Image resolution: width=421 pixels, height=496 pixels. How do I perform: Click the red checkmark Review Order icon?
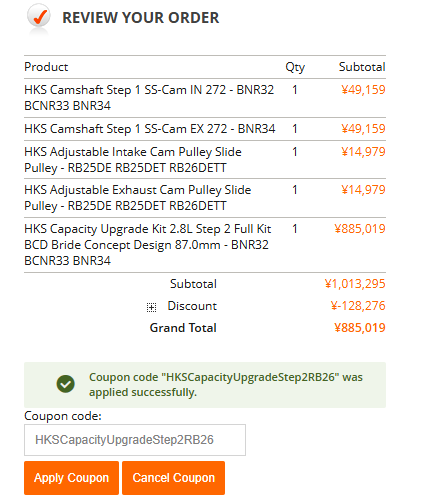[39, 17]
